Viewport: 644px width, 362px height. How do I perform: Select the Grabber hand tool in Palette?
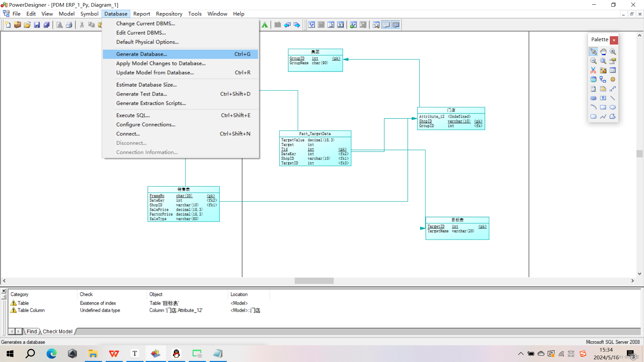tap(603, 52)
